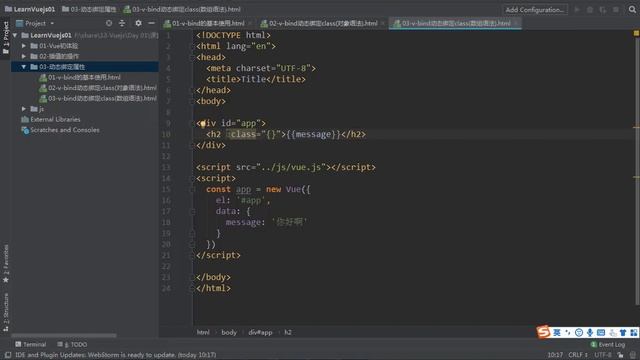Click the div#app breadcrumb
The height and width of the screenshot is (360, 640).
260,332
